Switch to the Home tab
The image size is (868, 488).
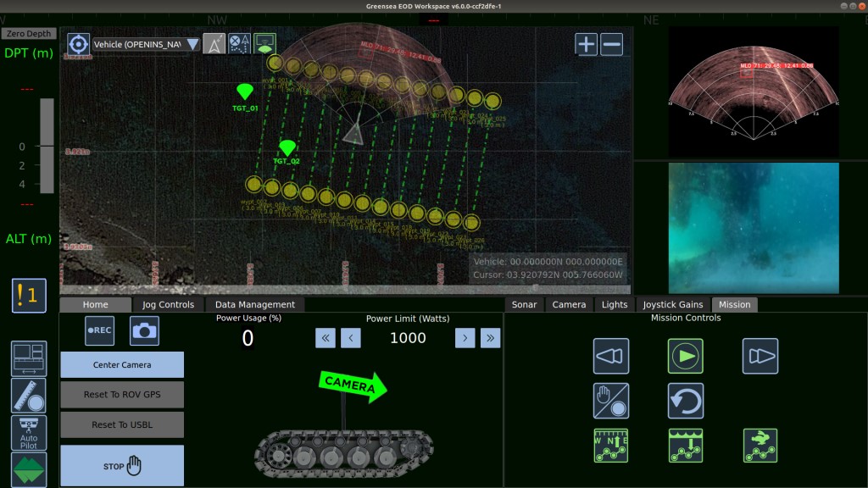point(95,304)
